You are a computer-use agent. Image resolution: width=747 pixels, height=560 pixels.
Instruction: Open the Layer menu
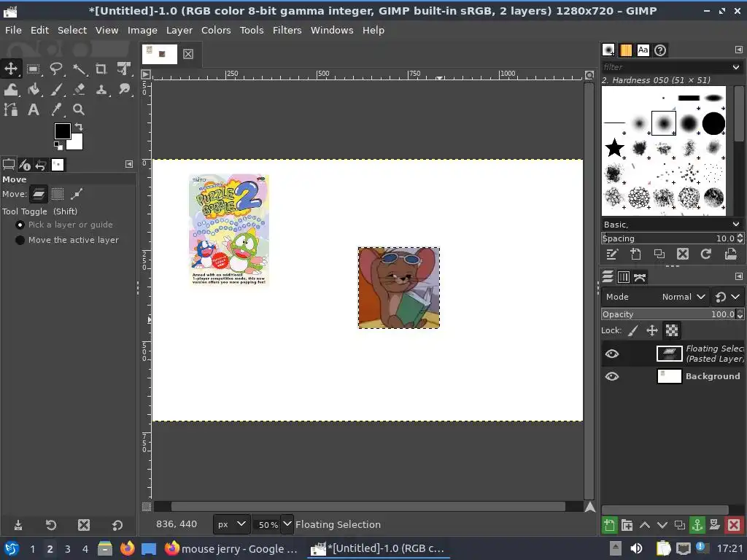tap(179, 30)
